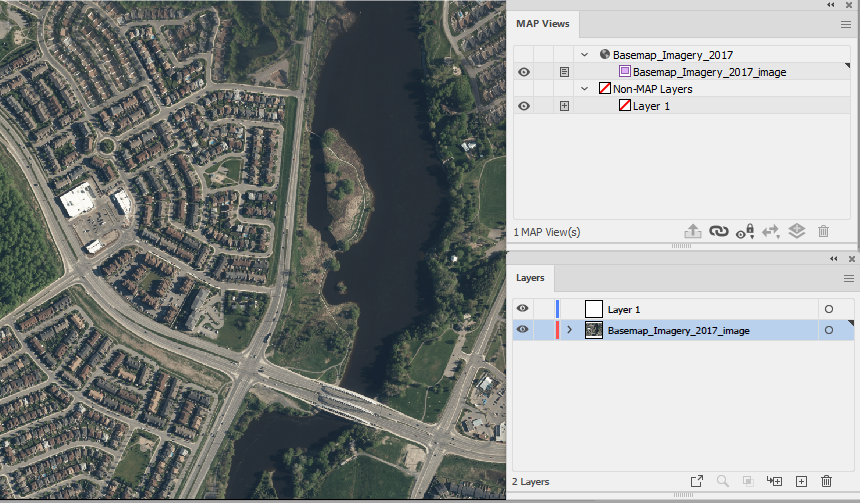
Task: Toggle visibility of Layer 1 in Layers panel
Action: click(522, 309)
